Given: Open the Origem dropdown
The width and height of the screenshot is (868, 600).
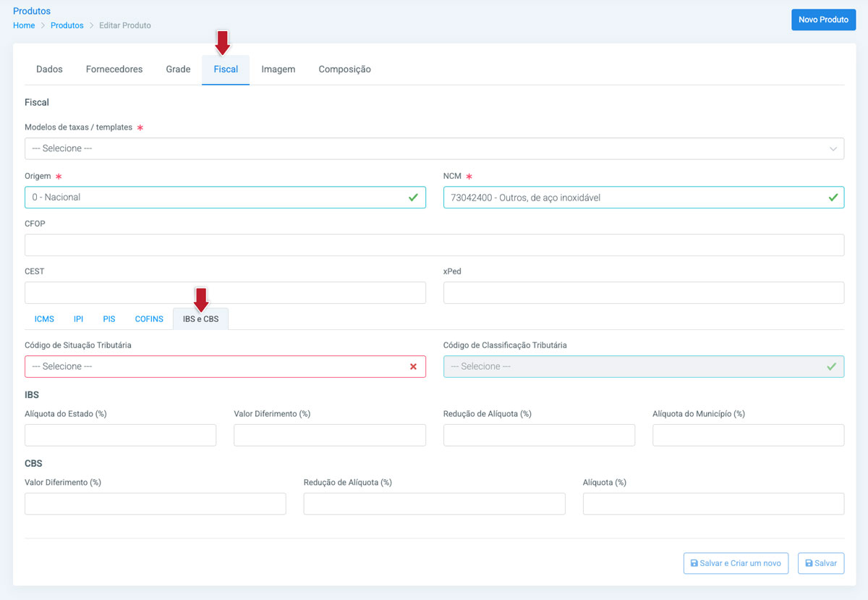Looking at the screenshot, I should (x=217, y=198).
